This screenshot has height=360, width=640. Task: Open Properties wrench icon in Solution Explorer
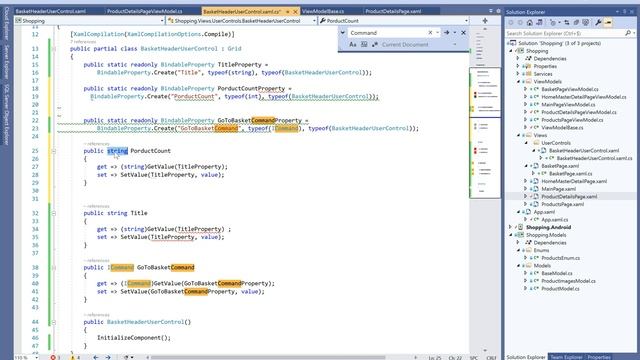[x=598, y=23]
